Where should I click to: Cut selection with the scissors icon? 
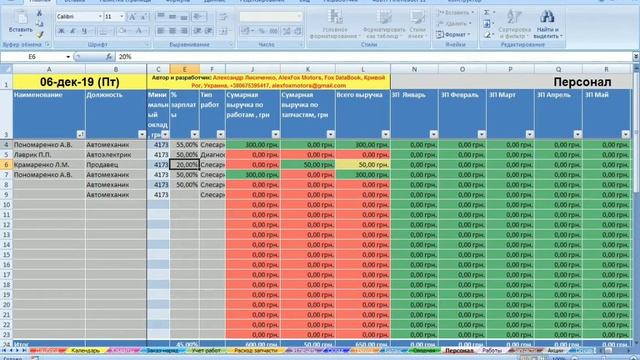coord(40,13)
